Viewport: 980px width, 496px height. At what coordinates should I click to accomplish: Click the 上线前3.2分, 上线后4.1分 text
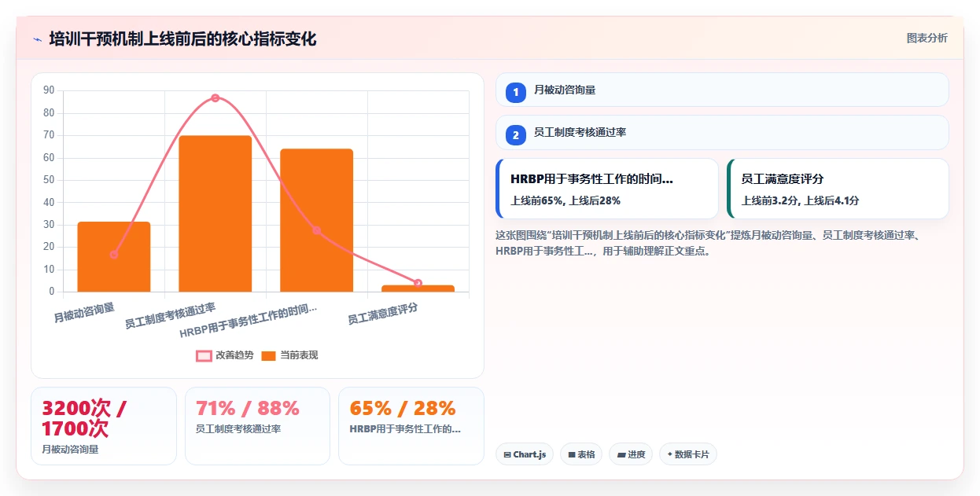click(800, 201)
